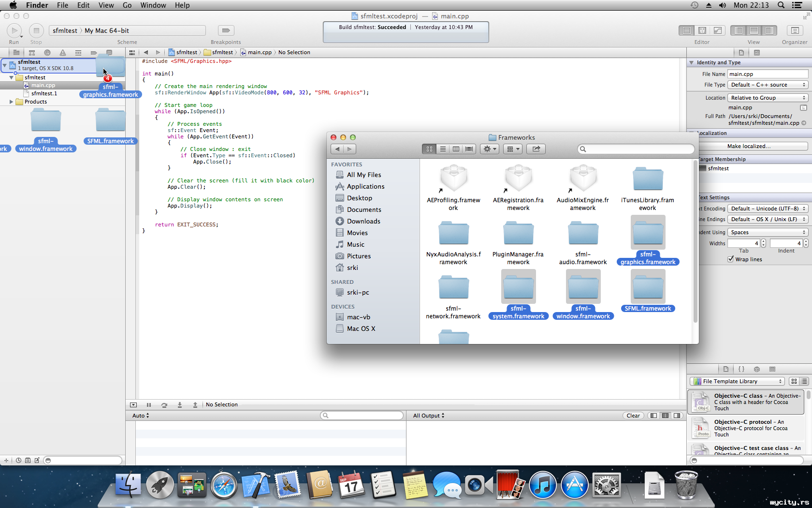Open the Window menu
Image resolution: width=812 pixels, height=508 pixels.
[x=153, y=5]
